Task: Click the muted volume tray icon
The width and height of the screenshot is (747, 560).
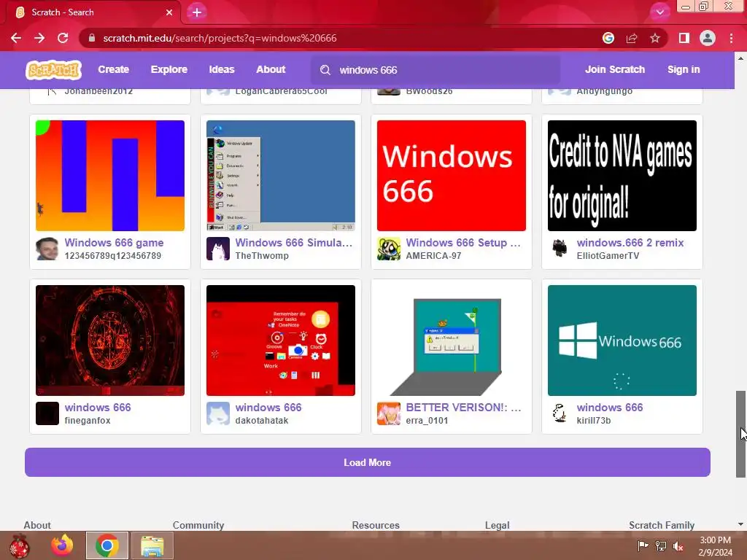Action: click(x=678, y=546)
